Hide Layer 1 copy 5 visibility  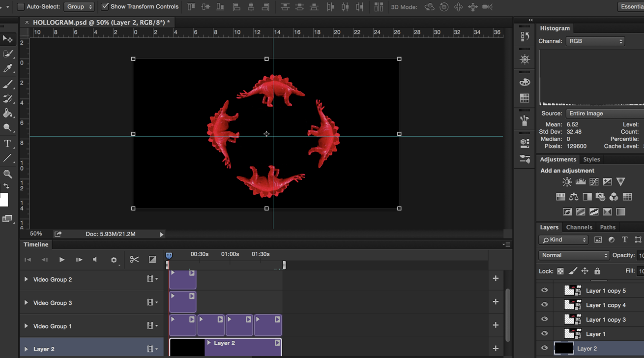click(x=544, y=291)
